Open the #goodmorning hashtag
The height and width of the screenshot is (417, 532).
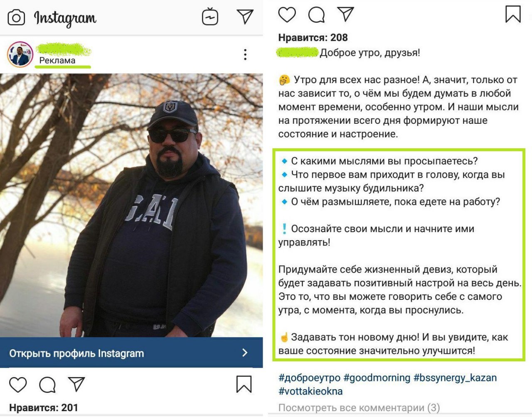click(x=377, y=378)
